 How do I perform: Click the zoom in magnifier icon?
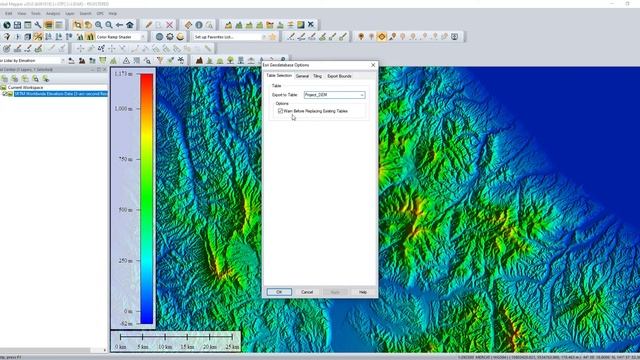[98, 25]
